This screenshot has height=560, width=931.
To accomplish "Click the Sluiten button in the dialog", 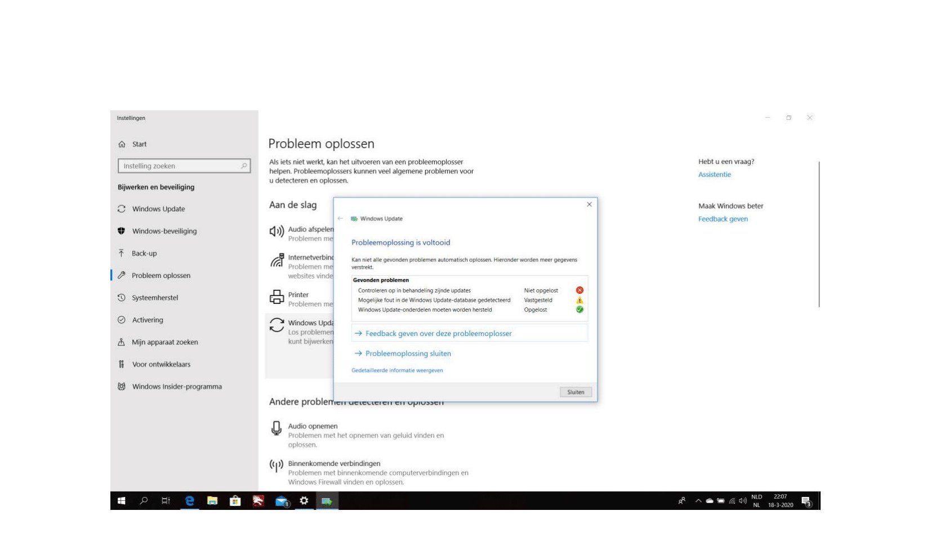I will tap(576, 392).
